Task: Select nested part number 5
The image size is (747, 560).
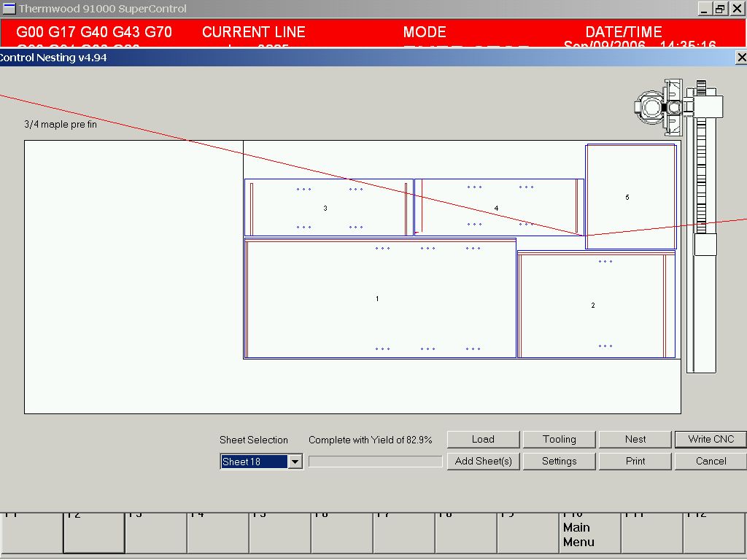Action: pyautogui.click(x=627, y=198)
